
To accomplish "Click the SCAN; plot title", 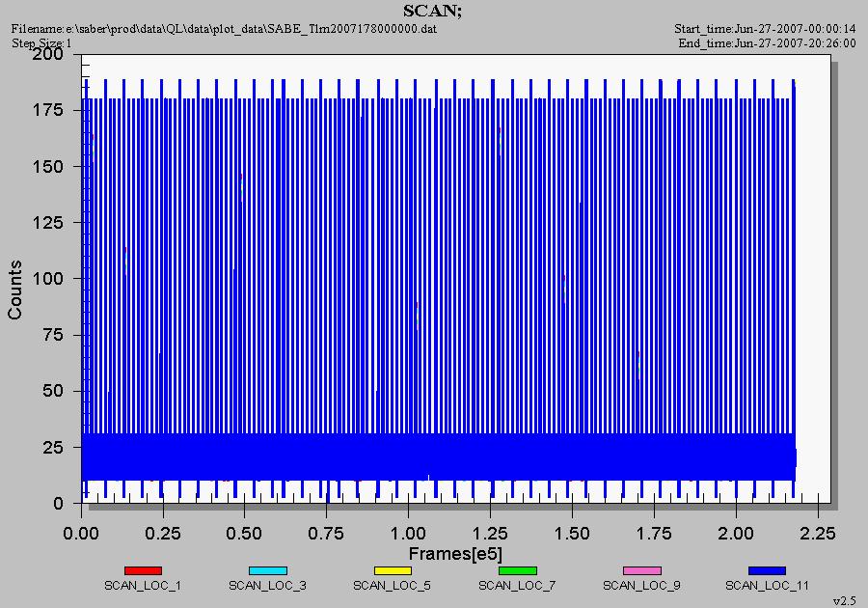I will point(432,11).
